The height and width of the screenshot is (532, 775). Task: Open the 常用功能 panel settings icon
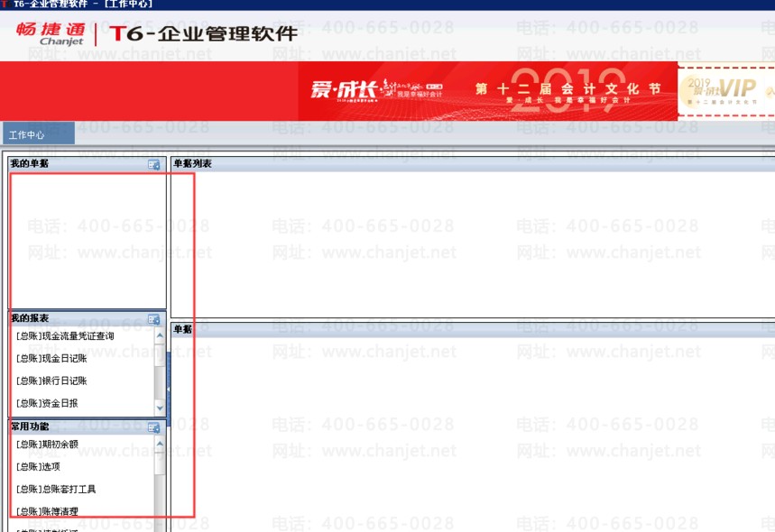(154, 427)
